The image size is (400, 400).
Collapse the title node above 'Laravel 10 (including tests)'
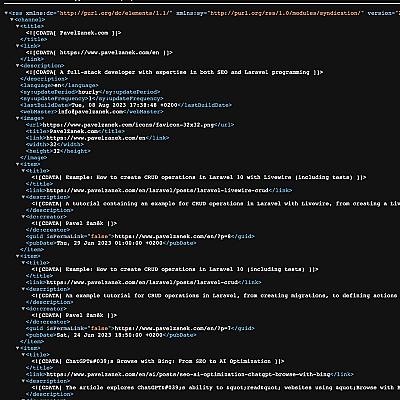coord(23,263)
